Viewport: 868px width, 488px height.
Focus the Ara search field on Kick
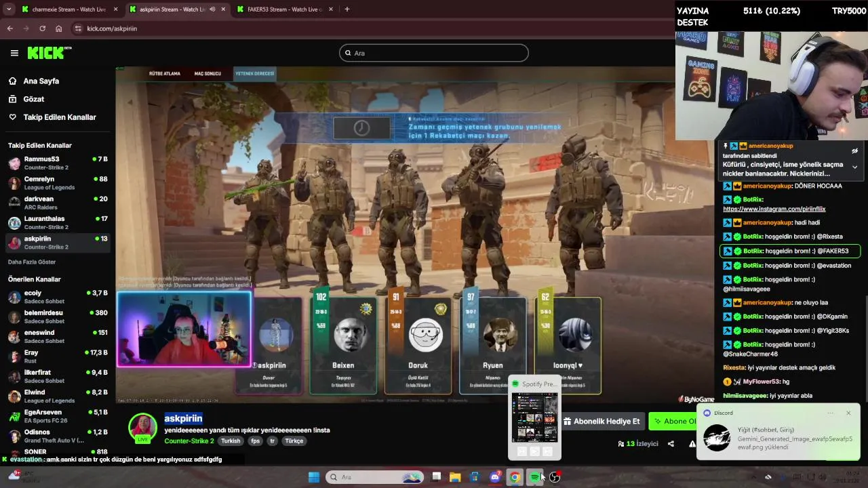coord(433,53)
